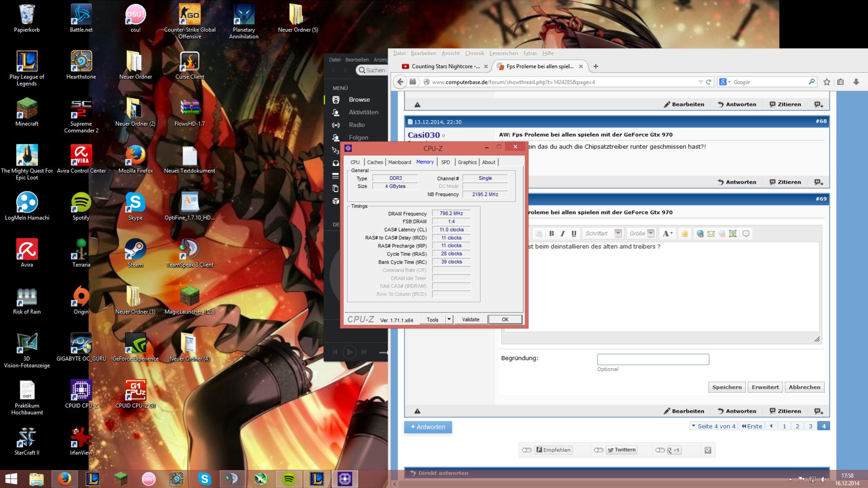Go to page 2 of the thread
Viewport: 868px width, 488px height.
click(797, 426)
